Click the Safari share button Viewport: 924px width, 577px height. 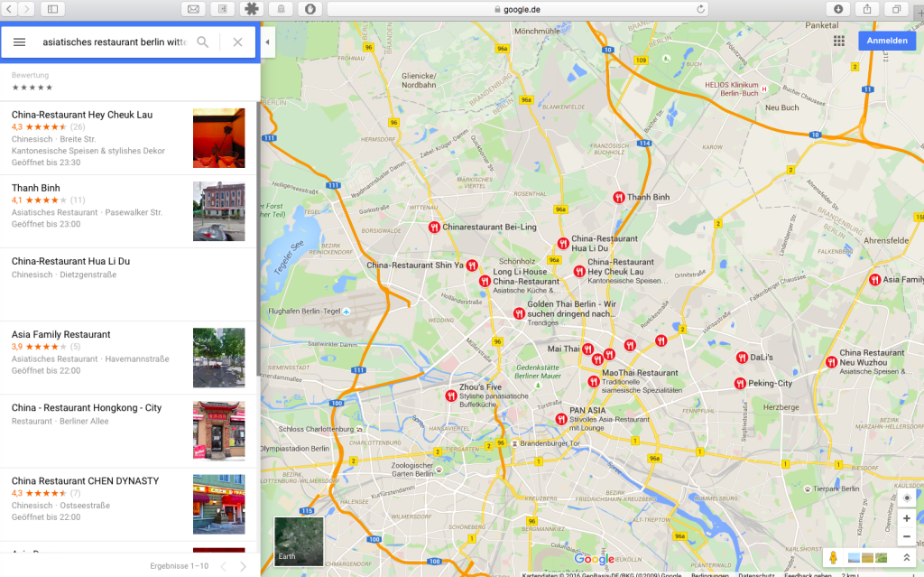tap(867, 9)
